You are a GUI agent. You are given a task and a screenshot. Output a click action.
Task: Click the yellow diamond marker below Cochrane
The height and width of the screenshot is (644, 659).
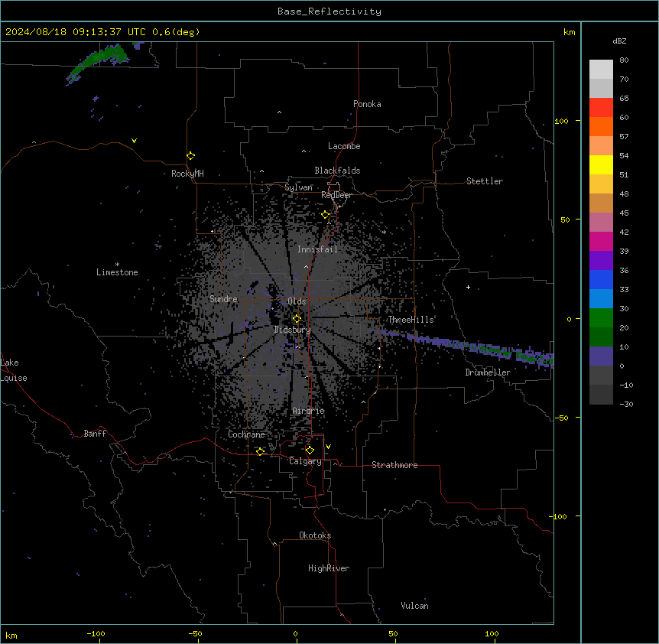(260, 451)
